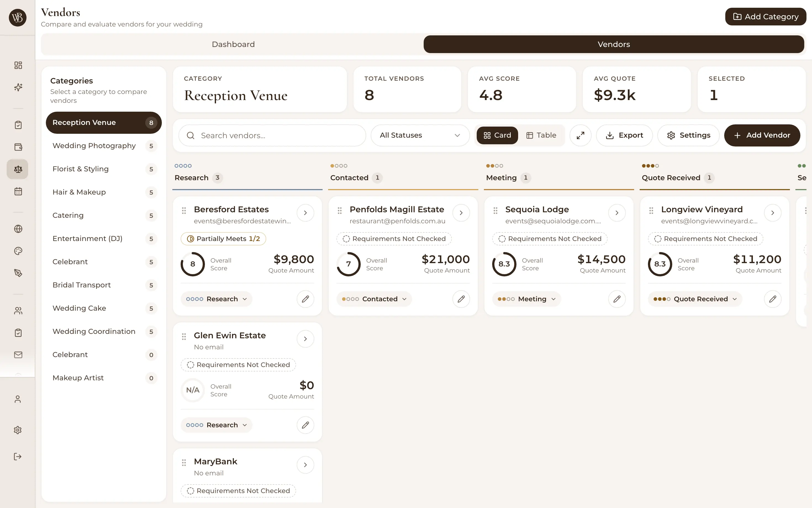Open Longview Vineyard Quote Received status dropdown
This screenshot has width=812, height=508.
pos(695,299)
